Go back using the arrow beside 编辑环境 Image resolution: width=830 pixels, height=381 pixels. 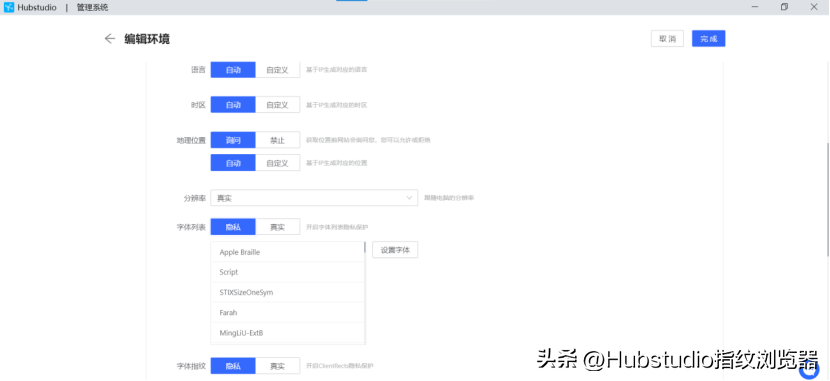[x=110, y=39]
